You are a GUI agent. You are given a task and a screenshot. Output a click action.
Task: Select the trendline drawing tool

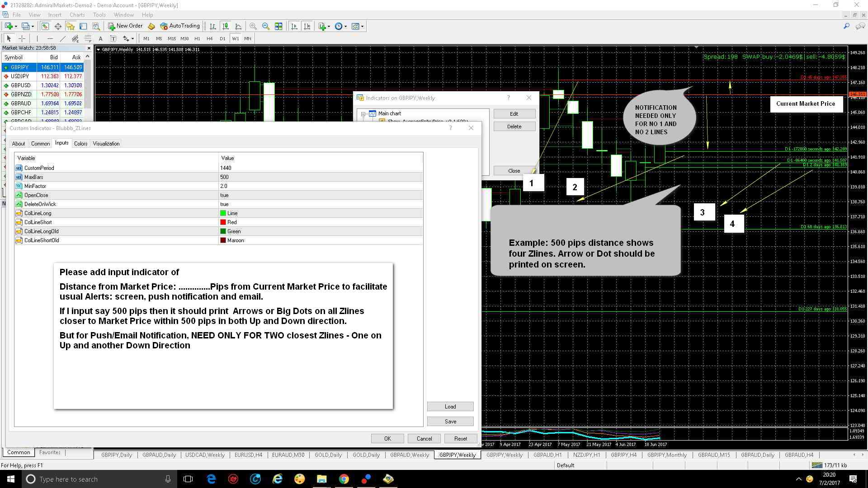[63, 39]
